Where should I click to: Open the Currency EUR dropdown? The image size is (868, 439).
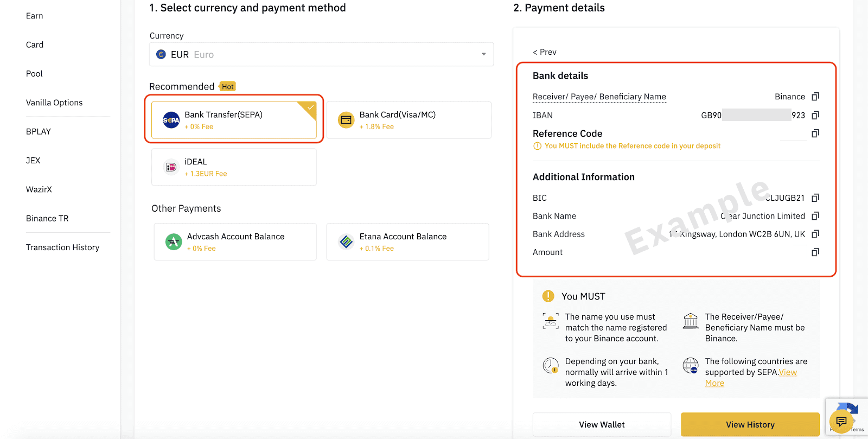pos(321,54)
